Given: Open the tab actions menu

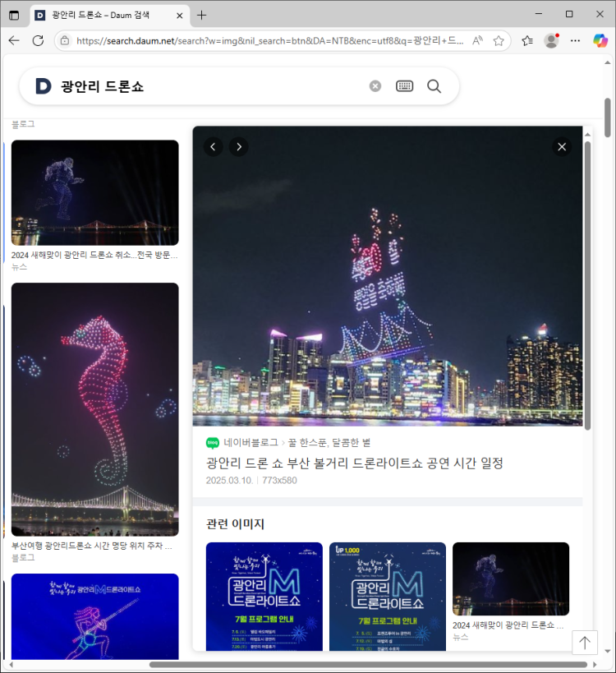Looking at the screenshot, I should (x=14, y=16).
